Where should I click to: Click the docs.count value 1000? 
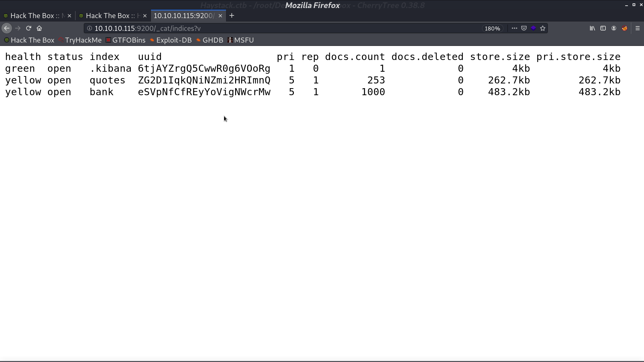pyautogui.click(x=373, y=92)
